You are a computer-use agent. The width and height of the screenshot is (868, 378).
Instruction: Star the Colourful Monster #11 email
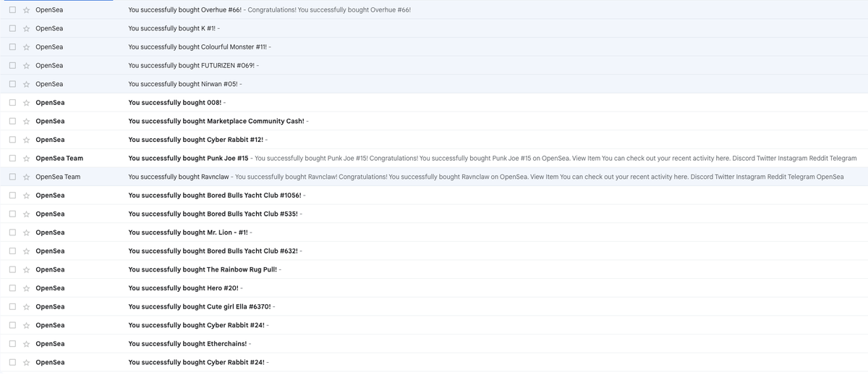click(x=27, y=47)
